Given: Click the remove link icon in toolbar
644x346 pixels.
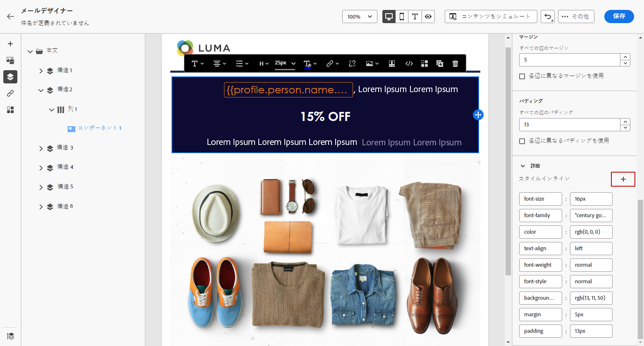Looking at the screenshot, I should click(x=352, y=64).
